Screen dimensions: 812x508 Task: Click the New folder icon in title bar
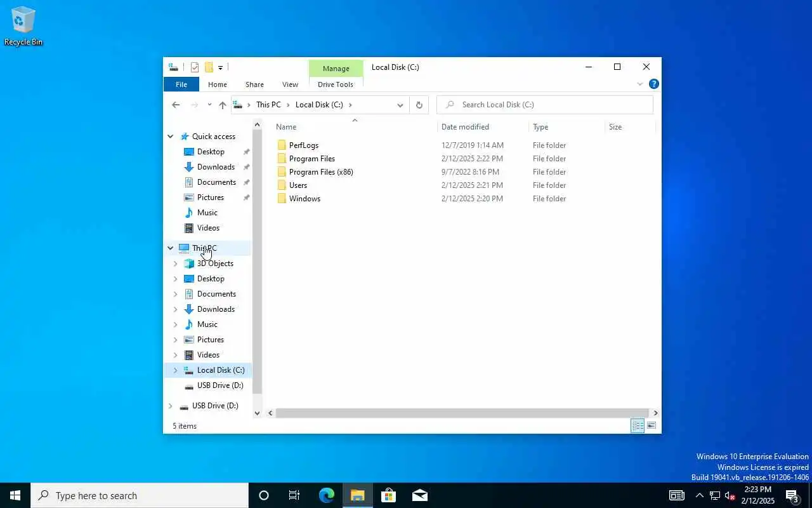tap(209, 67)
